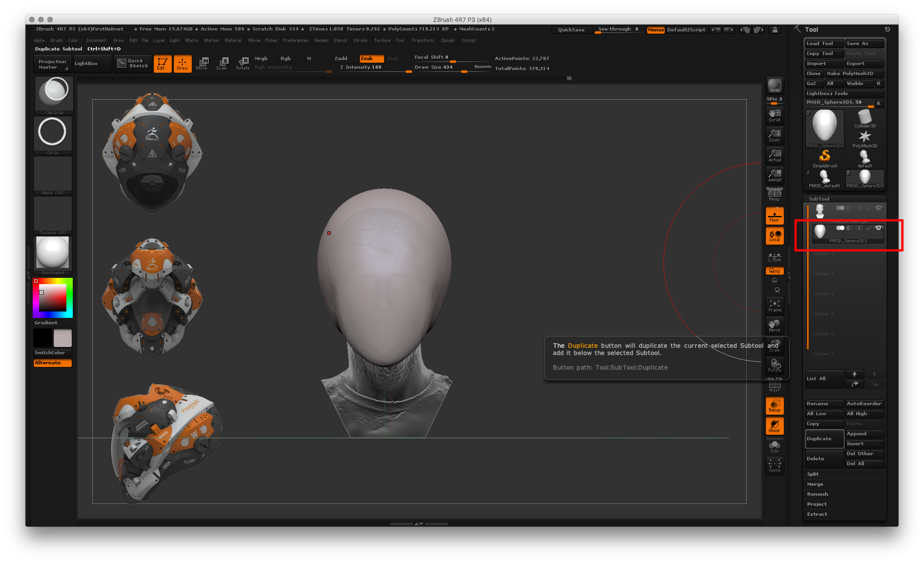This screenshot has height=563, width=924.
Task: Open the LightBox browser button
Action: [92, 64]
